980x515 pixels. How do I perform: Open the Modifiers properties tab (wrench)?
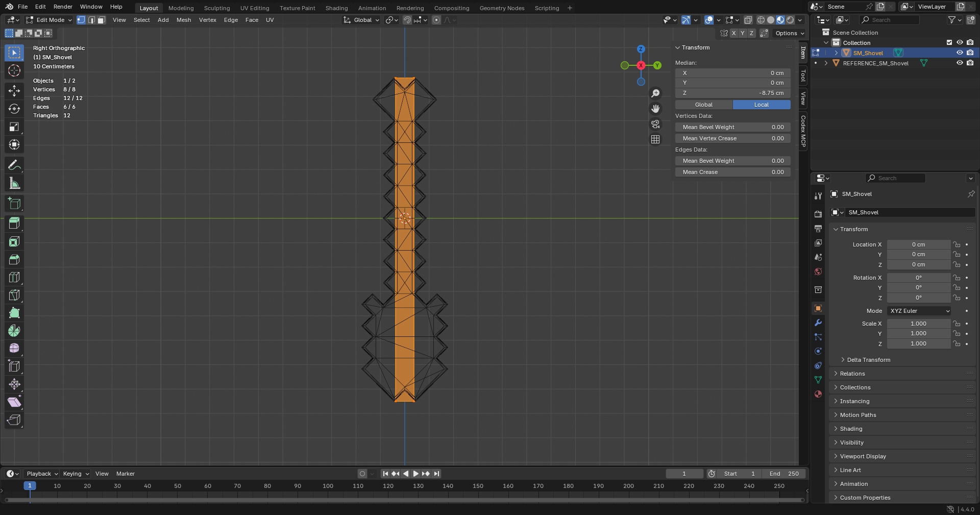(818, 323)
